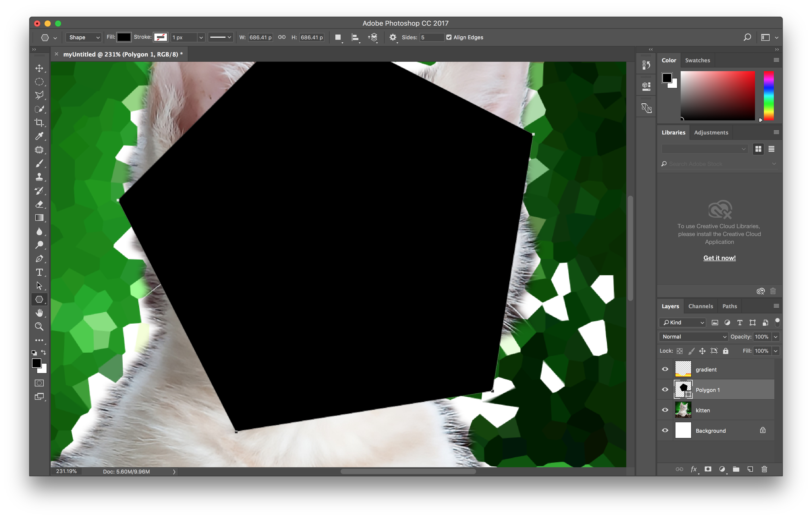Uncheck the Align Edges checkbox
This screenshot has height=518, width=812.
pyautogui.click(x=449, y=37)
